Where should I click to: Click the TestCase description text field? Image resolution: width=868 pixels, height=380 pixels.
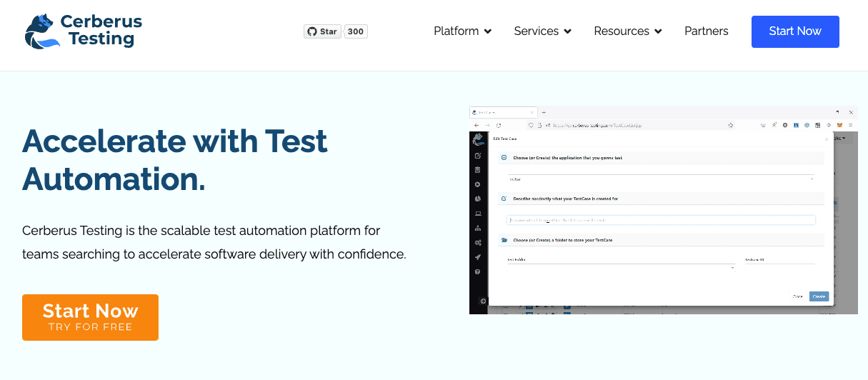[x=660, y=220]
